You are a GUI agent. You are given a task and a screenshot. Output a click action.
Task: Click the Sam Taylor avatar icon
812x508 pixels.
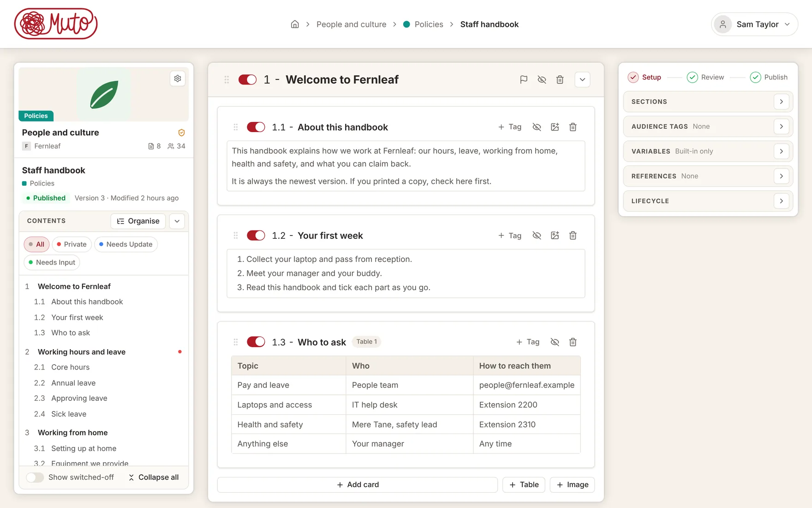pos(723,24)
